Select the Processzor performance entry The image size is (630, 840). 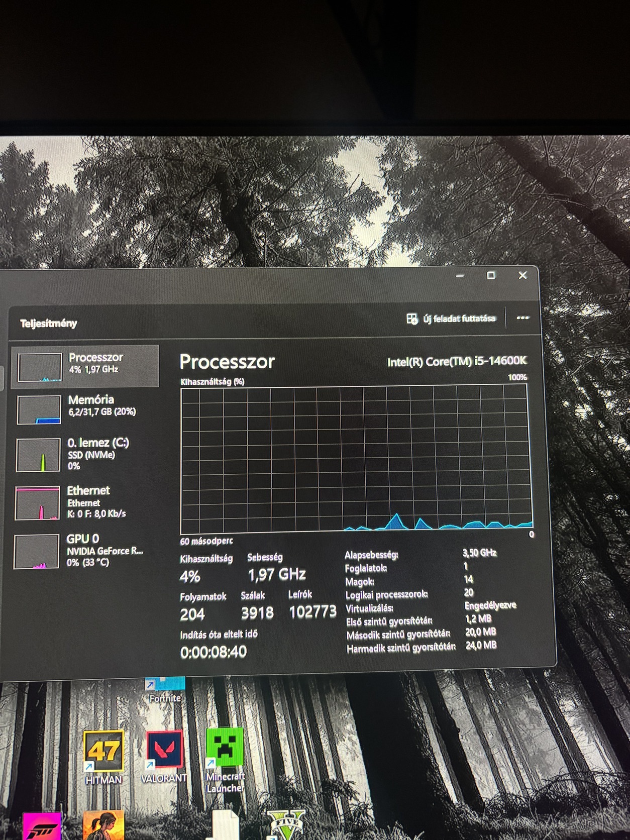coord(85,366)
